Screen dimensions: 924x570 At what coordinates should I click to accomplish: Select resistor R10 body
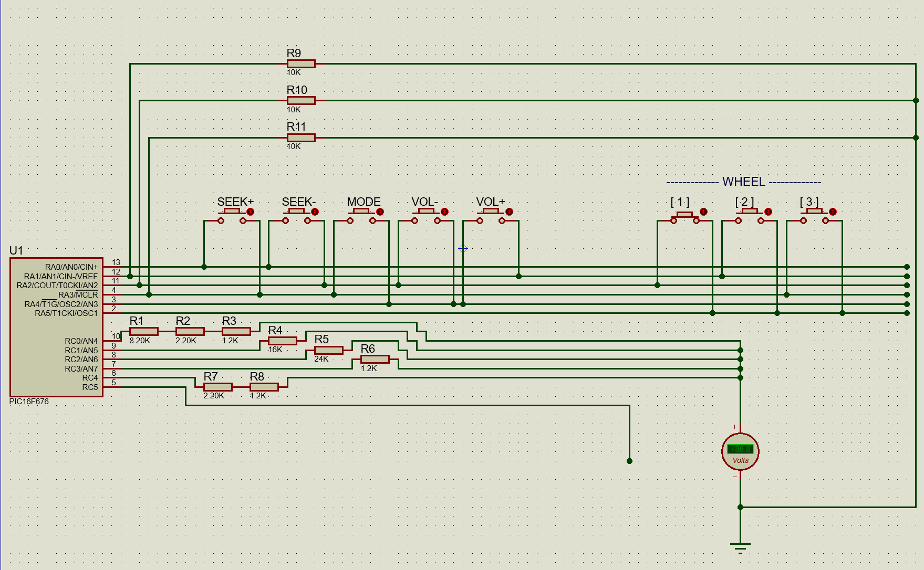tap(301, 100)
